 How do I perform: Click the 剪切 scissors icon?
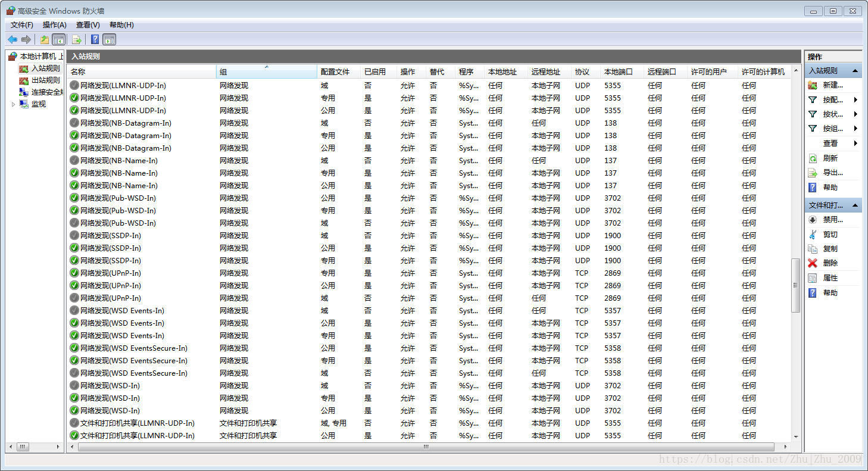point(813,234)
